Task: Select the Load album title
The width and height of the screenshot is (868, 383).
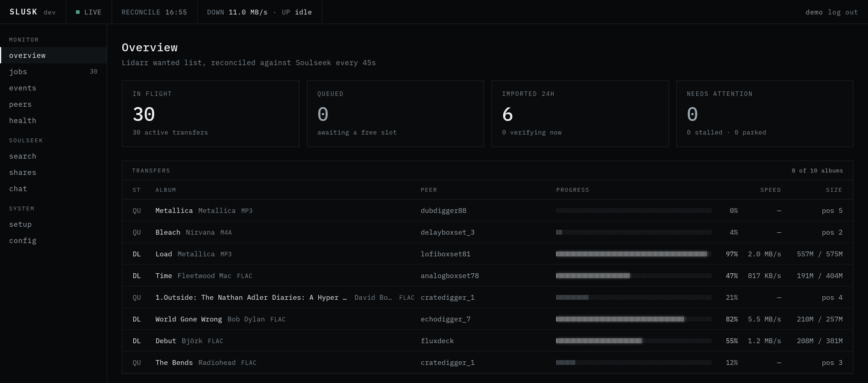Action: pos(164,254)
